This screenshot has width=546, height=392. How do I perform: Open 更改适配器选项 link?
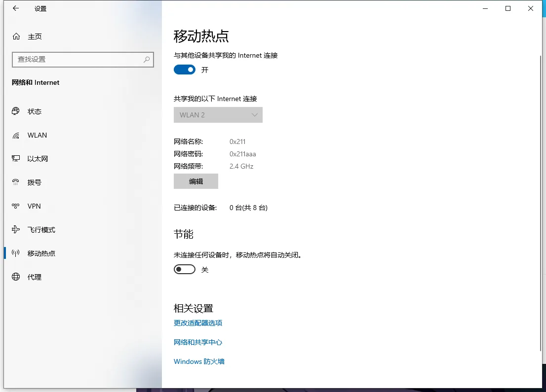click(198, 323)
